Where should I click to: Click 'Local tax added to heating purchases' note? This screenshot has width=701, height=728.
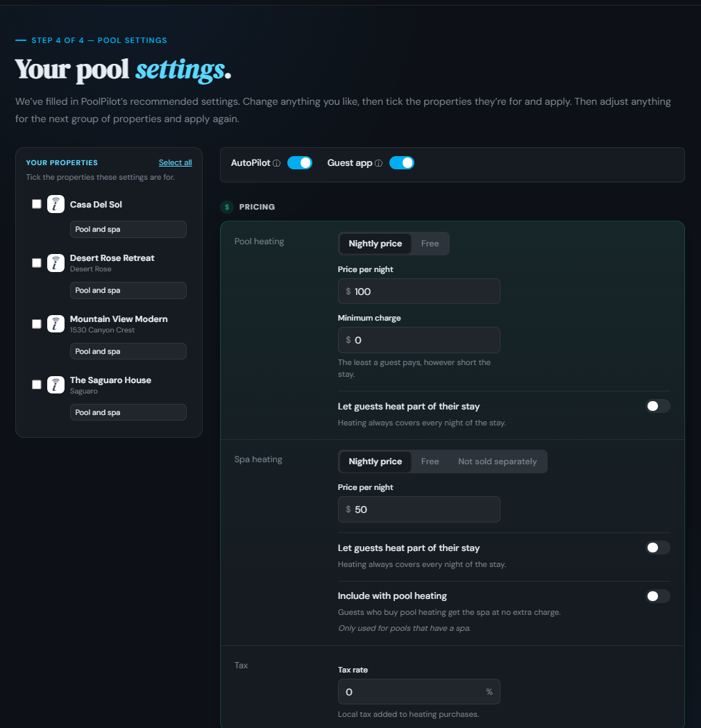pyautogui.click(x=408, y=714)
